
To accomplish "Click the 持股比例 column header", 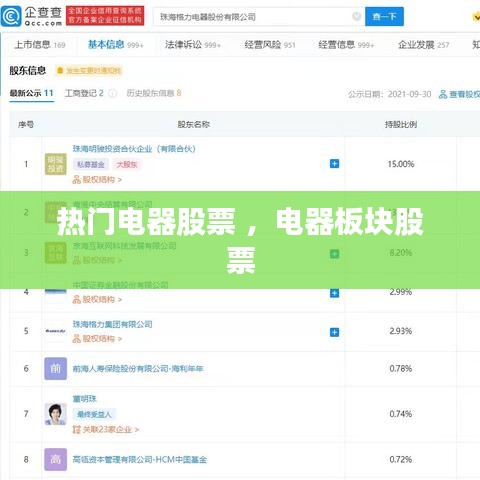I will tap(401, 124).
